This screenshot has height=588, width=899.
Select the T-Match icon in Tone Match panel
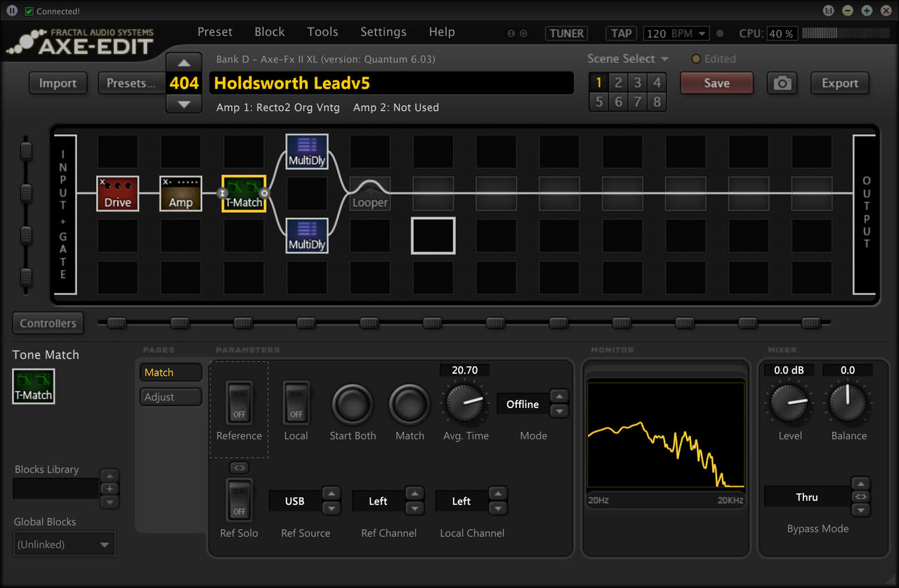click(33, 386)
